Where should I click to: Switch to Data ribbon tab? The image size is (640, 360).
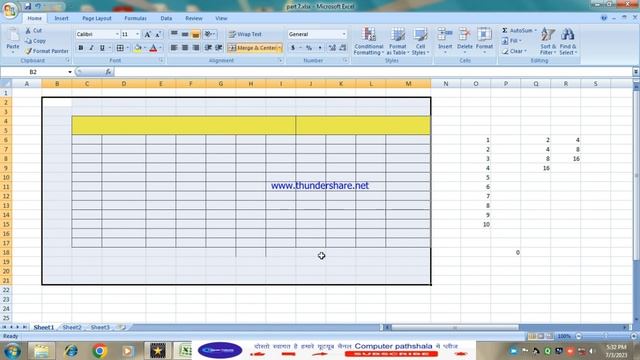coord(166,18)
